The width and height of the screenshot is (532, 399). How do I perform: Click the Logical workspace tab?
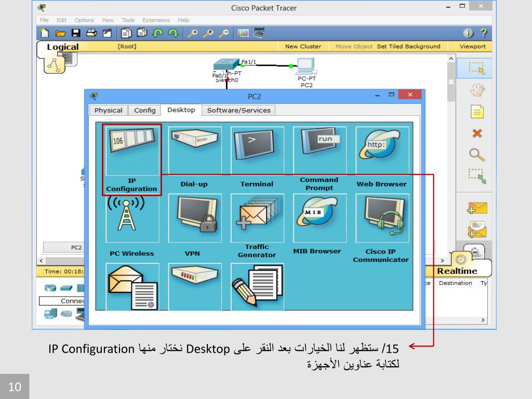(63, 47)
